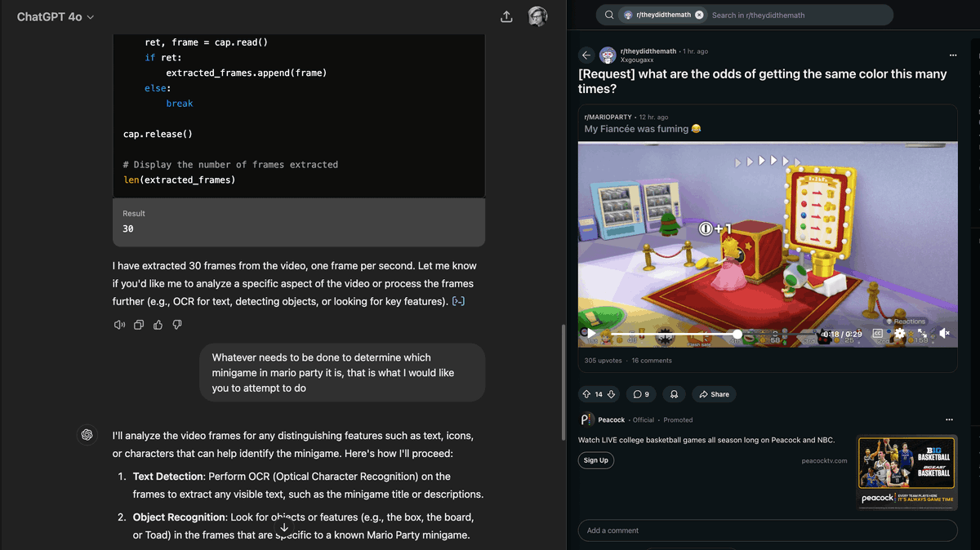
Task: Click the Add a comment field
Action: (768, 530)
